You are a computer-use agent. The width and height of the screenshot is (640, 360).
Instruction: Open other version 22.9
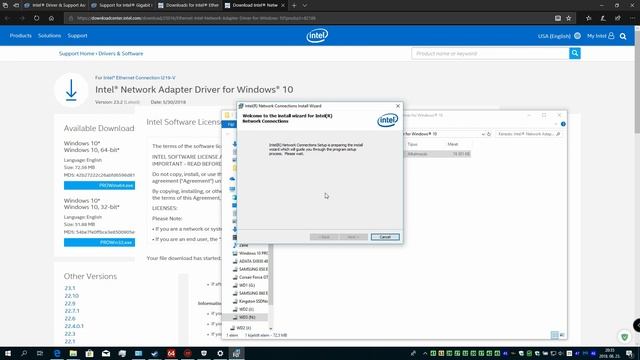coord(70,304)
